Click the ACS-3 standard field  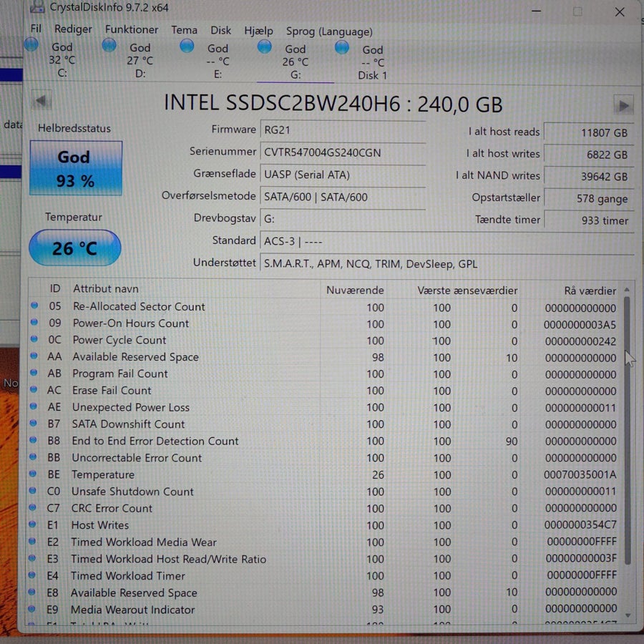click(x=447, y=240)
